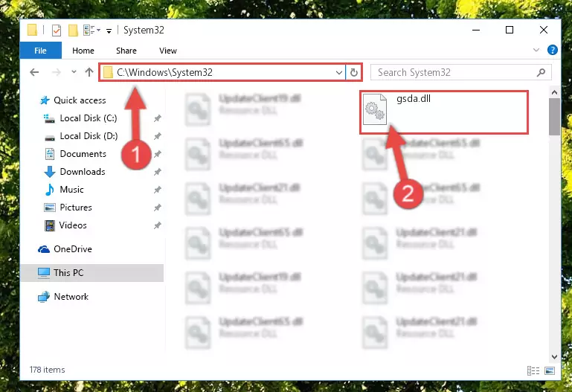Minimize the System32 window
572x392 pixels.
tap(476, 30)
